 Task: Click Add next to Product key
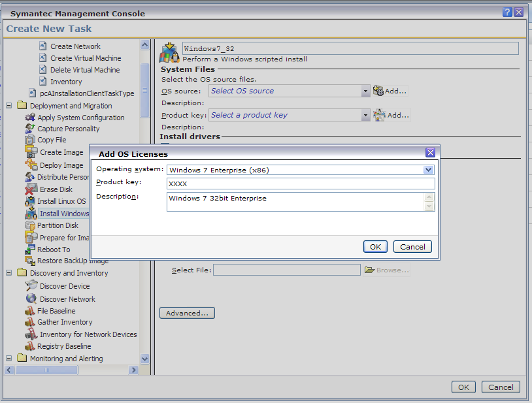click(391, 115)
